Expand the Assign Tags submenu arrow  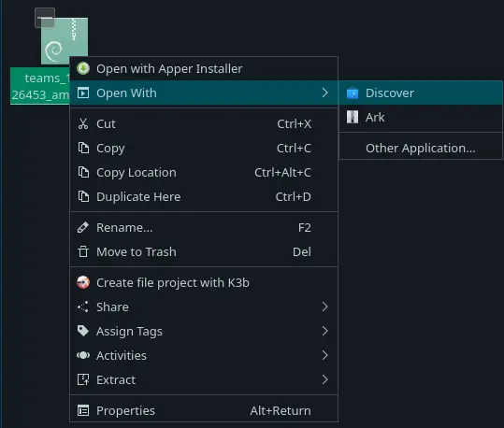(325, 331)
